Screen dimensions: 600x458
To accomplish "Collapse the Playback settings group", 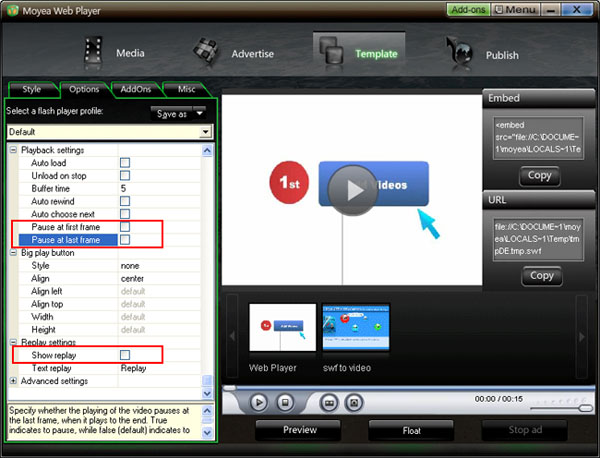I will click(13, 150).
